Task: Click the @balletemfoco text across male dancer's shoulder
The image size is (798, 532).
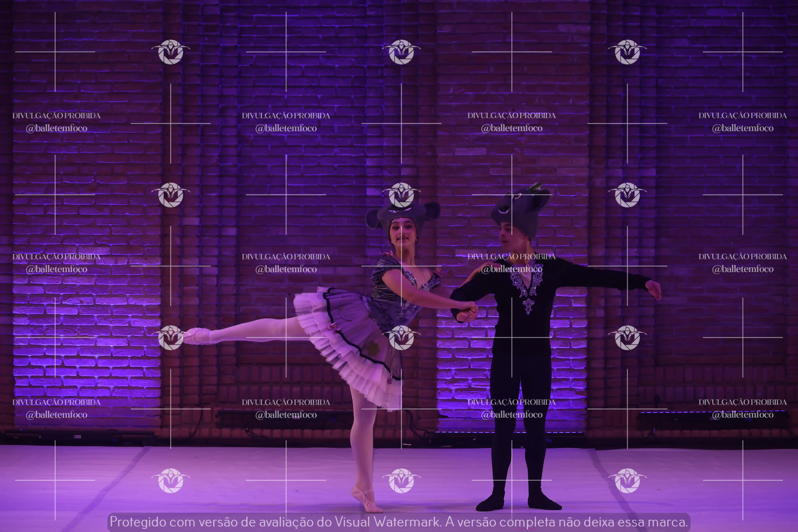Action: pos(512,269)
